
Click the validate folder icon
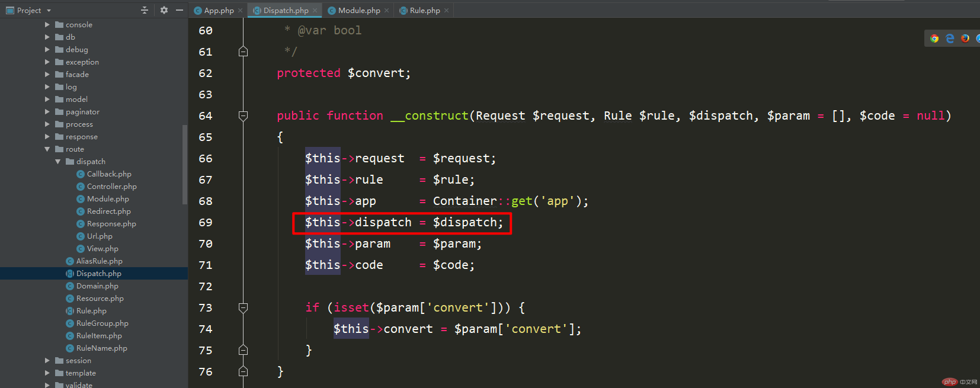click(59, 385)
